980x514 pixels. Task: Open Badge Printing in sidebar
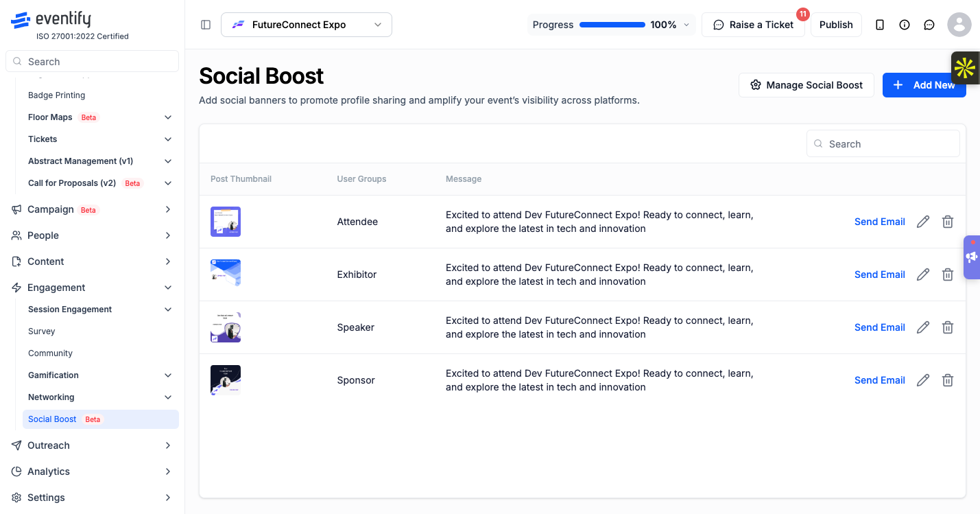[57, 95]
